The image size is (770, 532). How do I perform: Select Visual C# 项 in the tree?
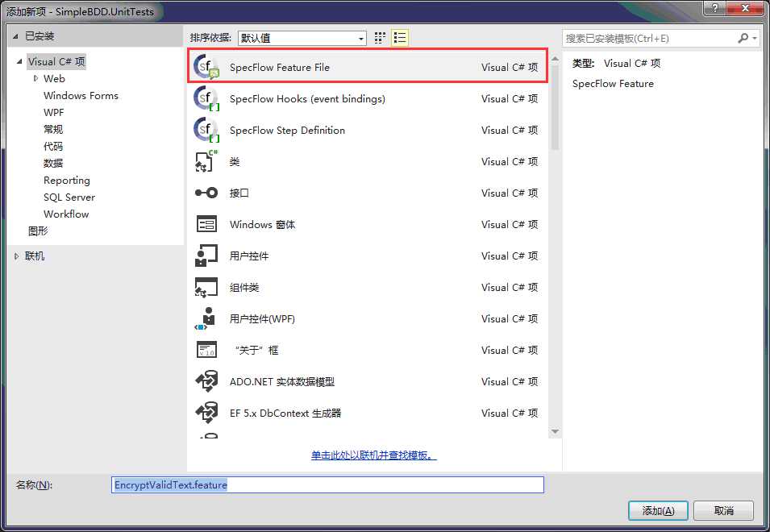point(56,62)
